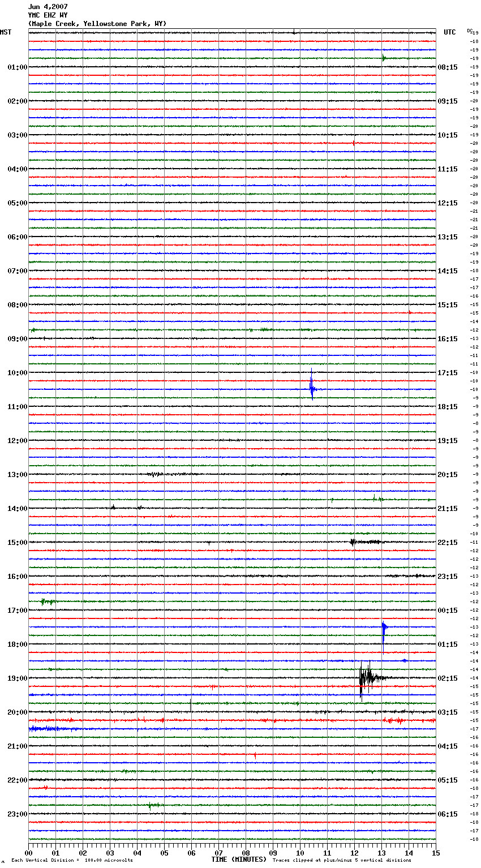Click the "Each Vertical Division = 100.00 microvolts" note
Image resolution: width=481 pixels, height=868 pixels.
tap(72, 861)
